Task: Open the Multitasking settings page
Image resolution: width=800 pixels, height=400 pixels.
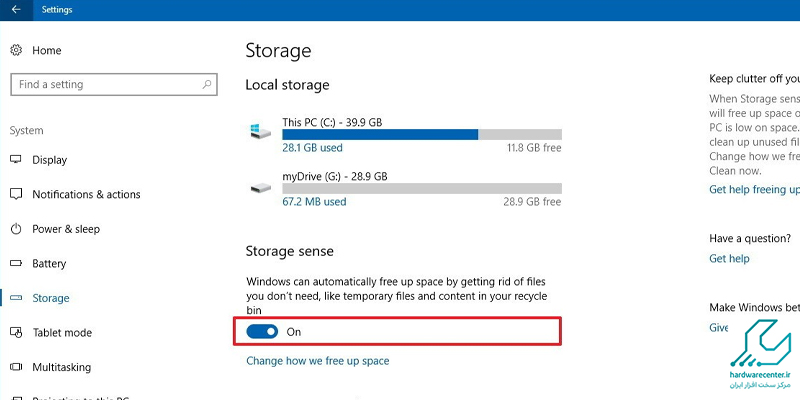Action: tap(61, 367)
